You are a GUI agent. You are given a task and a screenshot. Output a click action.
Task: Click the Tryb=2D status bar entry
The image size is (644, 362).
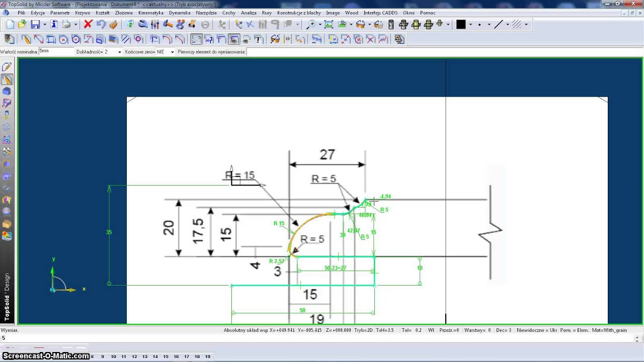coord(364,330)
